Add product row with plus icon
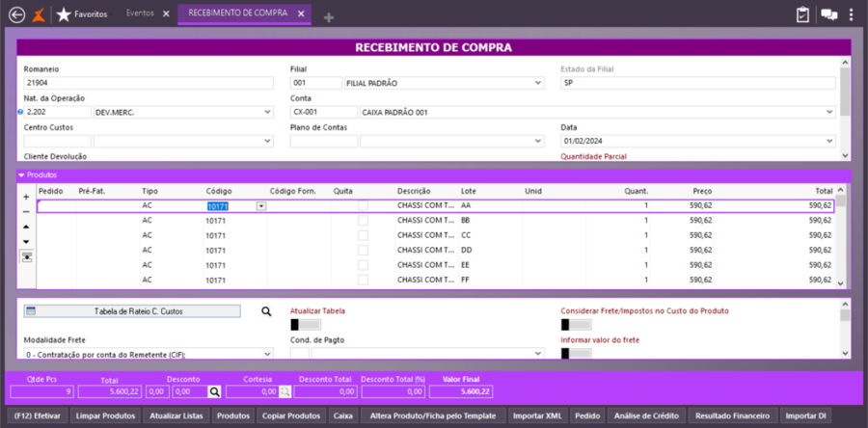 click(26, 197)
